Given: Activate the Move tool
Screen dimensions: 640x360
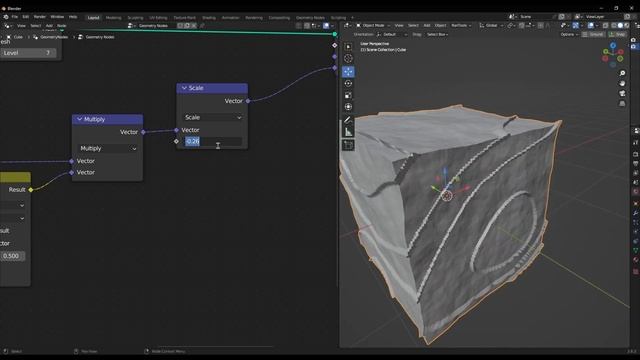Looking at the screenshot, I should tap(348, 72).
